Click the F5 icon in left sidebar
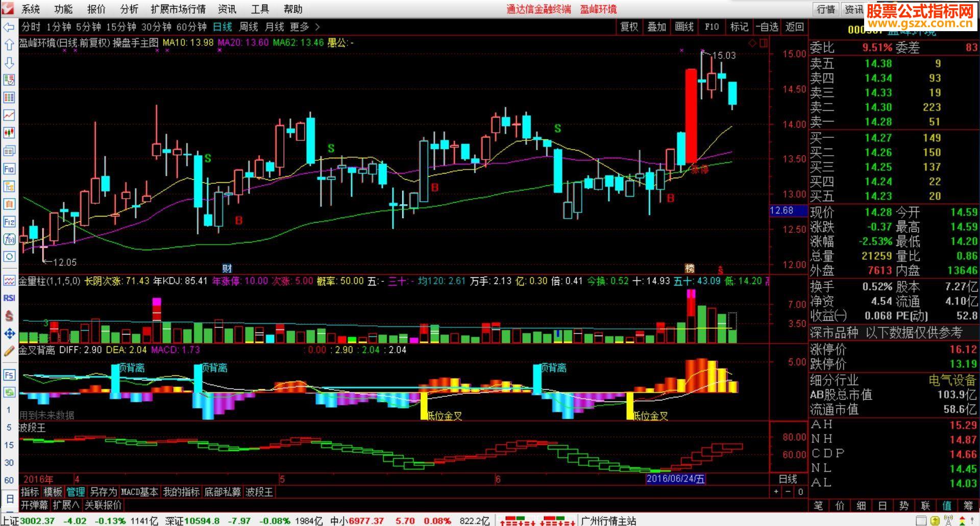This screenshot has height=526, width=980. point(9,375)
